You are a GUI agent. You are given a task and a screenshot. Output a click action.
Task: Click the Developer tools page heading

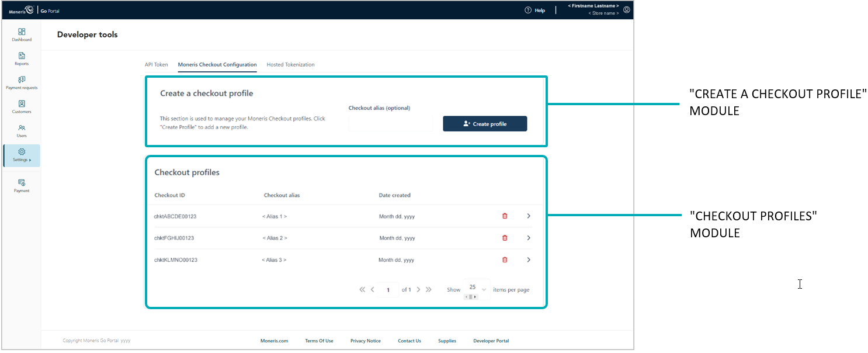pos(88,34)
